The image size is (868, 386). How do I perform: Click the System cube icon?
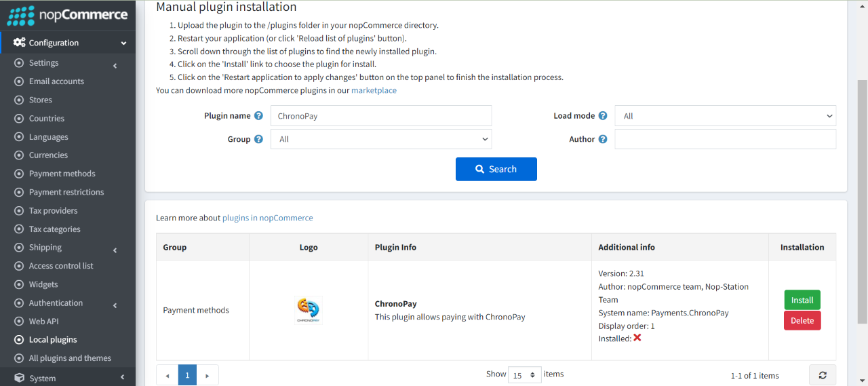[x=19, y=378]
